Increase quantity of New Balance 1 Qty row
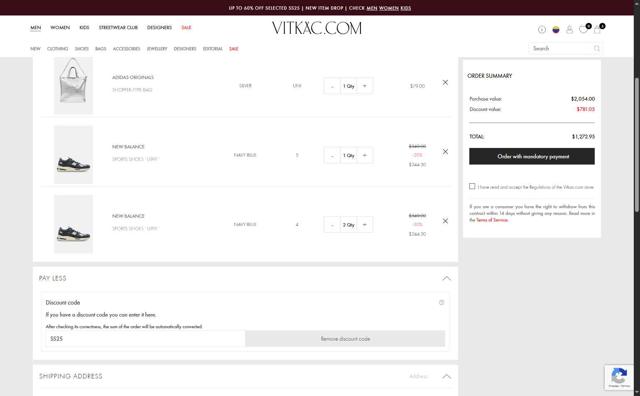The width and height of the screenshot is (640, 396). (x=365, y=156)
